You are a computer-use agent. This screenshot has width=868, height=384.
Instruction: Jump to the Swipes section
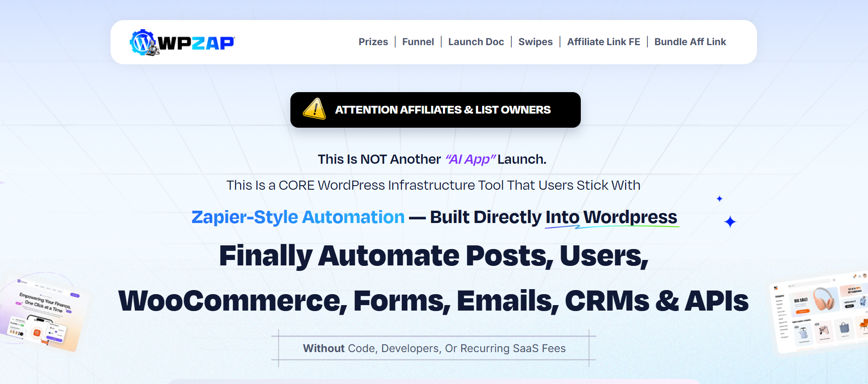[x=535, y=42]
